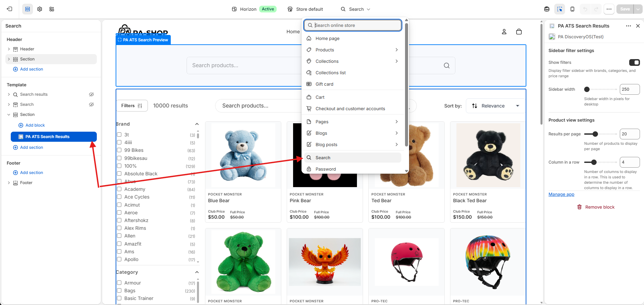Click the Results per page number field
The height and width of the screenshot is (305, 644).
pos(630,134)
